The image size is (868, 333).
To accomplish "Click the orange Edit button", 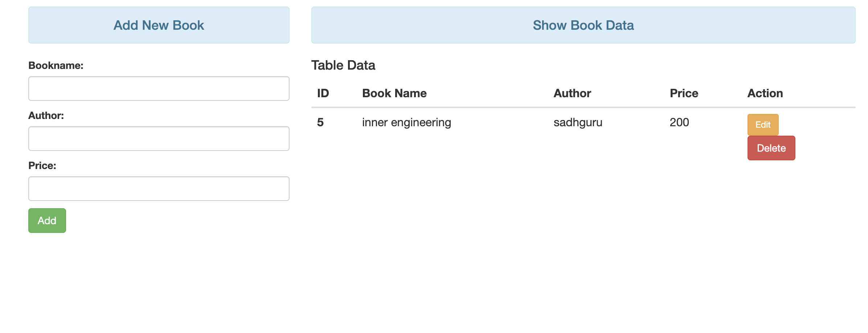I will click(763, 124).
